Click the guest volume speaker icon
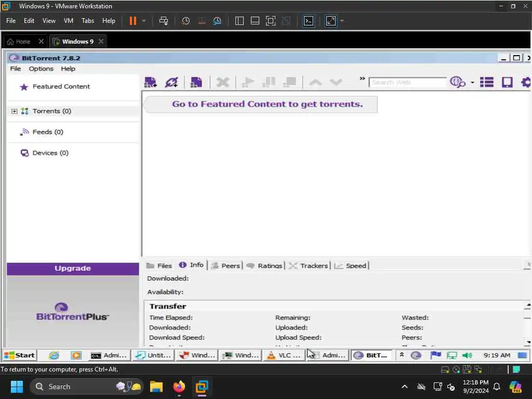 (467, 355)
